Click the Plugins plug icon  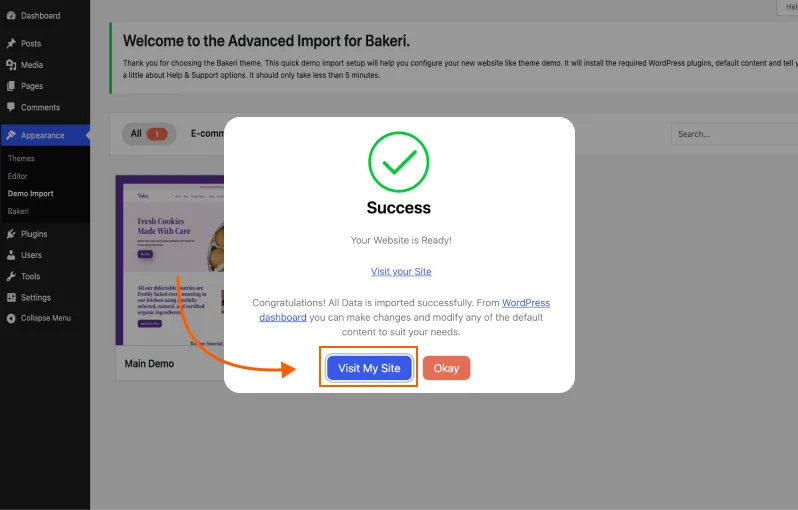click(11, 234)
